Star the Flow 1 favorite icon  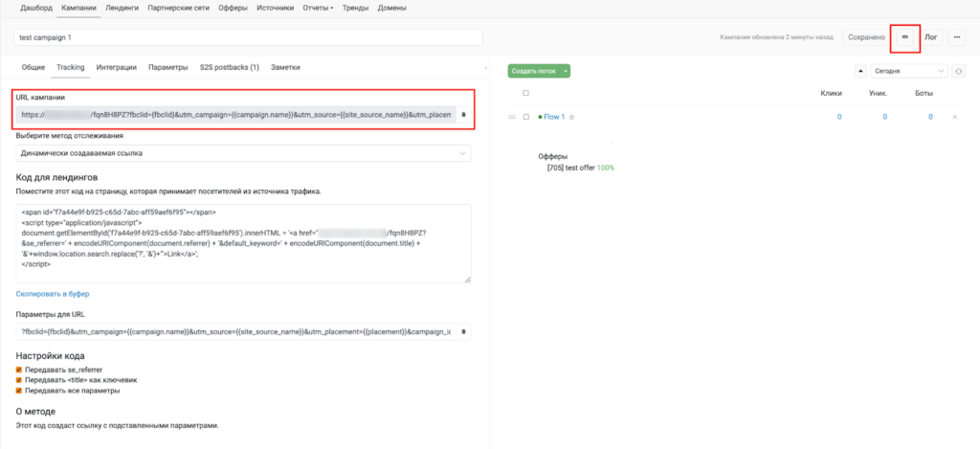(571, 117)
